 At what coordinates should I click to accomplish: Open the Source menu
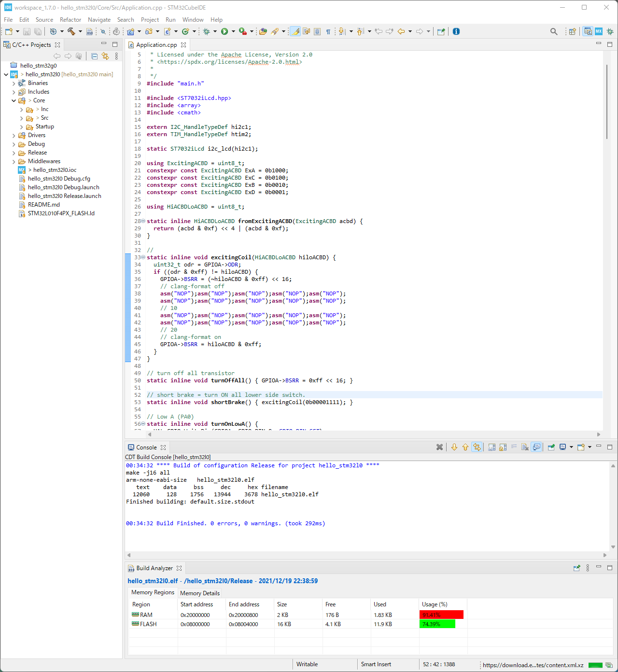[x=44, y=20]
